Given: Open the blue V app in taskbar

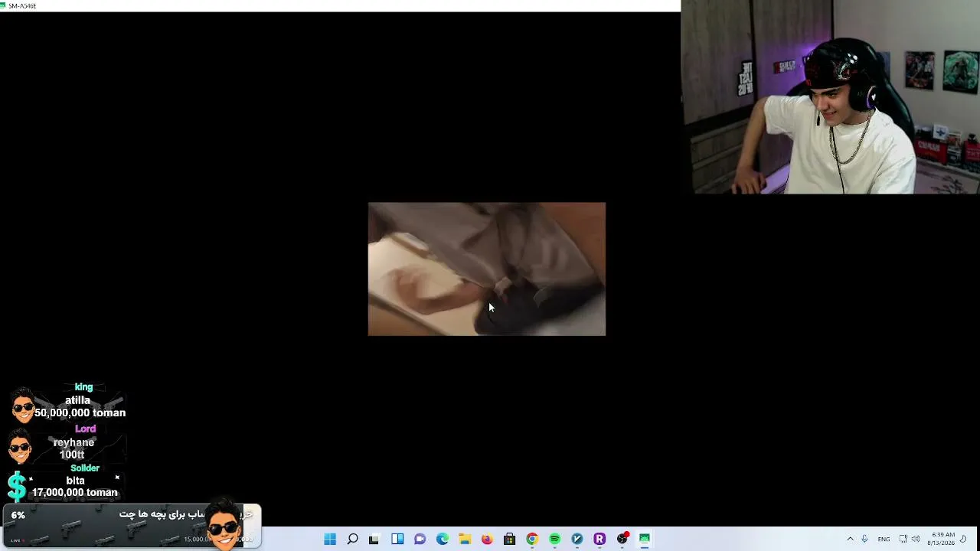Looking at the screenshot, I should [x=577, y=539].
